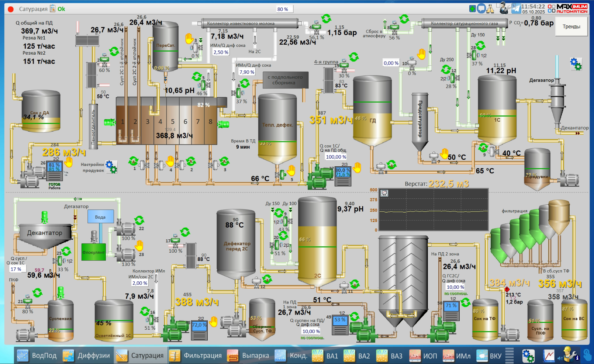Image resolution: width=594 pixels, height=364 pixels.
Task: Open the warning alarm triangle icon
Action: [x=490, y=9]
